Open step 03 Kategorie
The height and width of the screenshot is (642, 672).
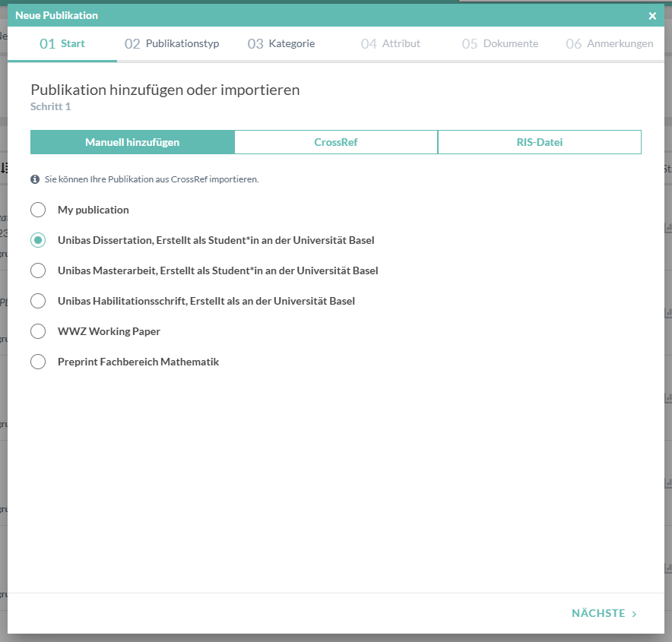click(x=281, y=44)
